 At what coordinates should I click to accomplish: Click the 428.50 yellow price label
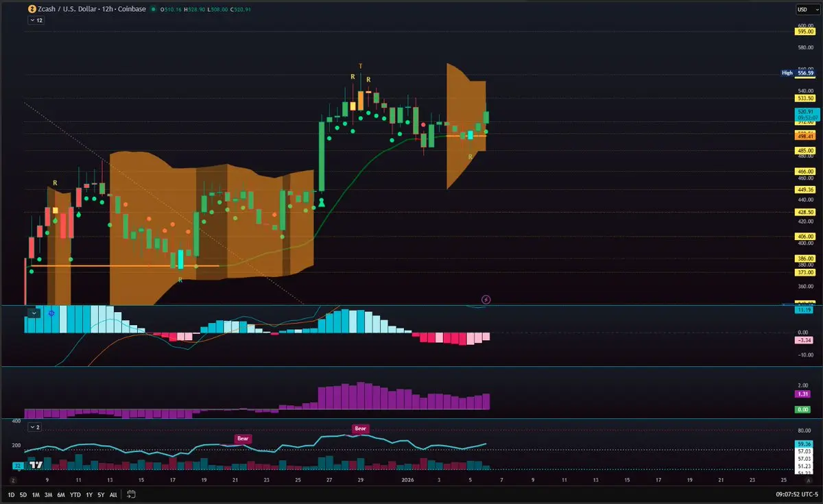(x=804, y=212)
